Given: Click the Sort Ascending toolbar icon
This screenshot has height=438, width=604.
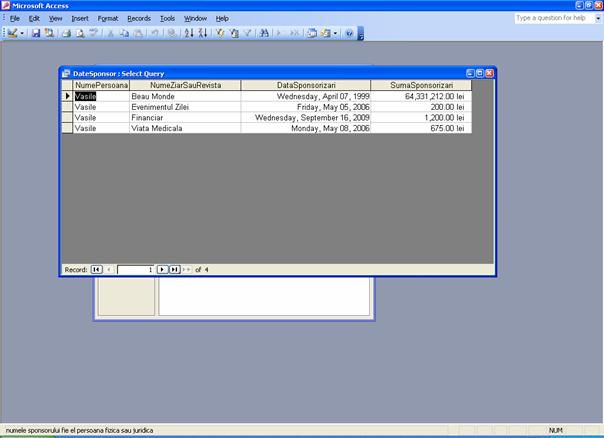Looking at the screenshot, I should point(188,33).
